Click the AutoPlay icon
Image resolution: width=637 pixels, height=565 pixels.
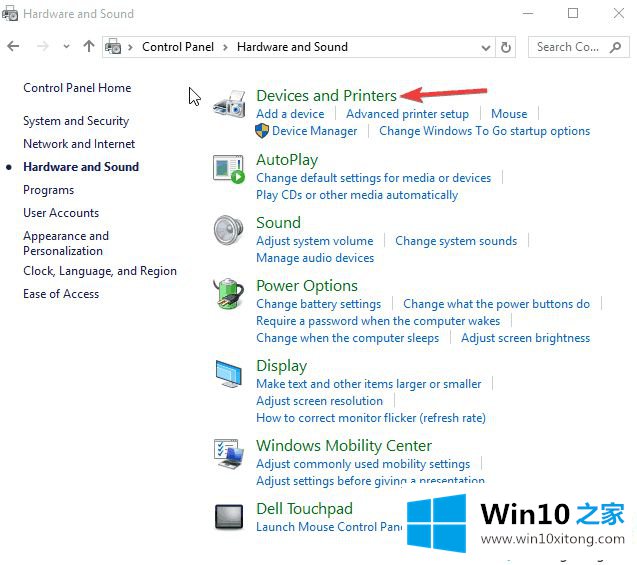pyautogui.click(x=229, y=169)
